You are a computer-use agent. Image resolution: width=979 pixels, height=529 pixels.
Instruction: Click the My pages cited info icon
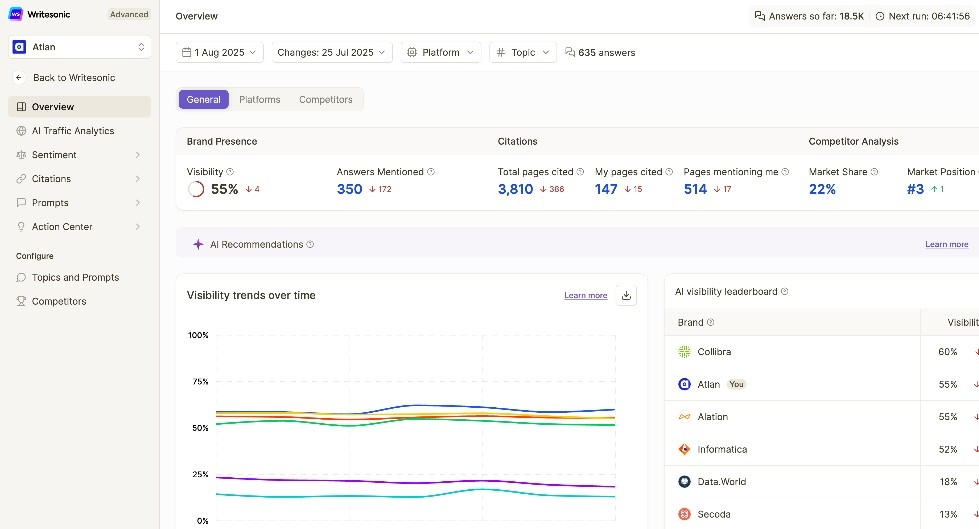coord(669,172)
